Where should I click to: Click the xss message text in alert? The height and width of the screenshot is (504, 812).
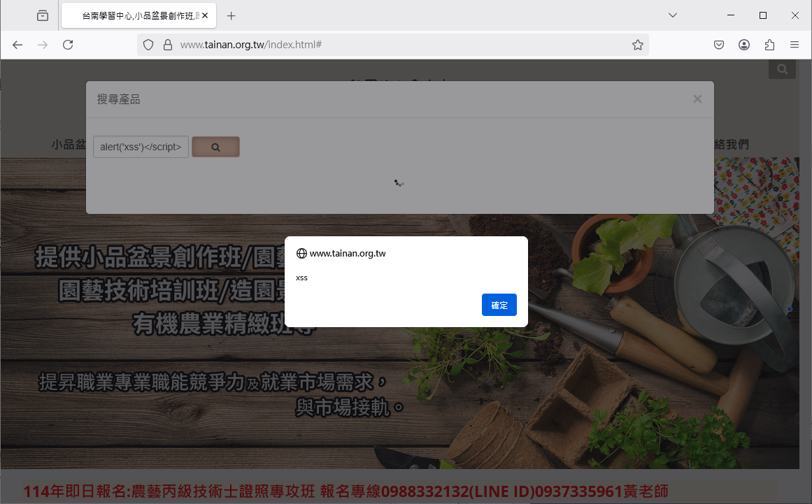tap(301, 278)
